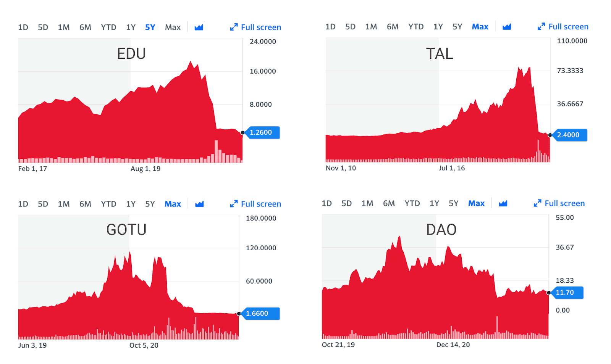The image size is (611, 364).
Task: Set EDU chart to 1D range
Action: (x=23, y=27)
